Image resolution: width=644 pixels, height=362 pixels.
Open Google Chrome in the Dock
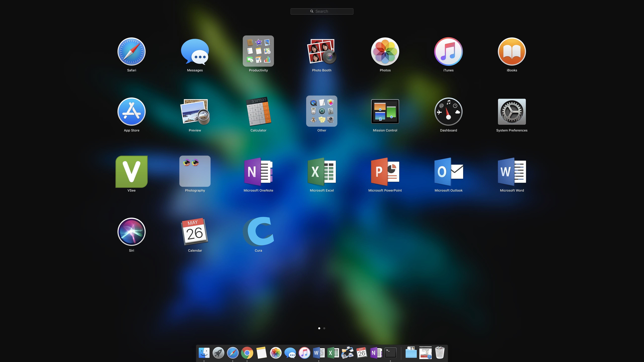(247, 353)
